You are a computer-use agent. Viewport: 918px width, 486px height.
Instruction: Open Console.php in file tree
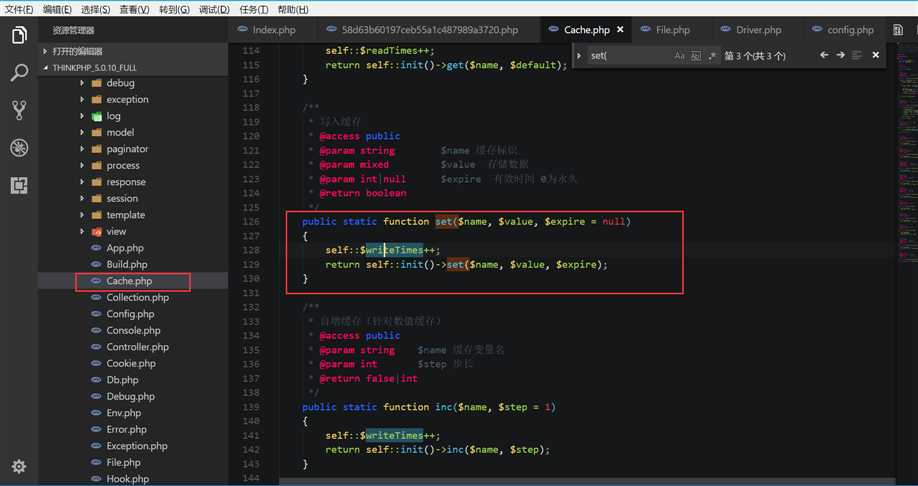(133, 330)
